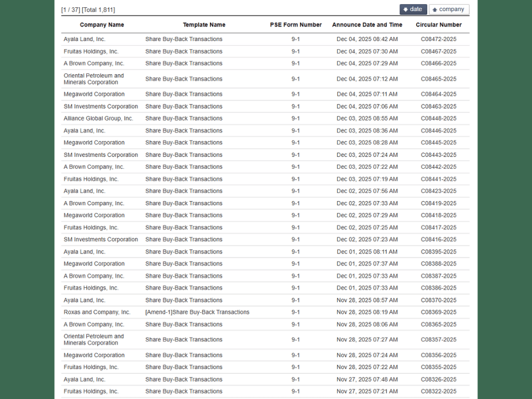532x399 pixels.
Task: Click the Company Name column header
Action: (102, 25)
